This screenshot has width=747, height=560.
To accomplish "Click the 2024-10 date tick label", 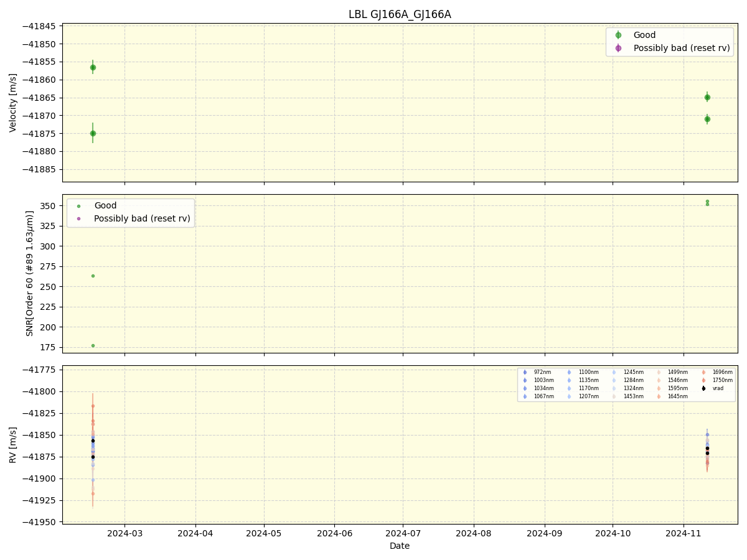I will click(x=613, y=533).
